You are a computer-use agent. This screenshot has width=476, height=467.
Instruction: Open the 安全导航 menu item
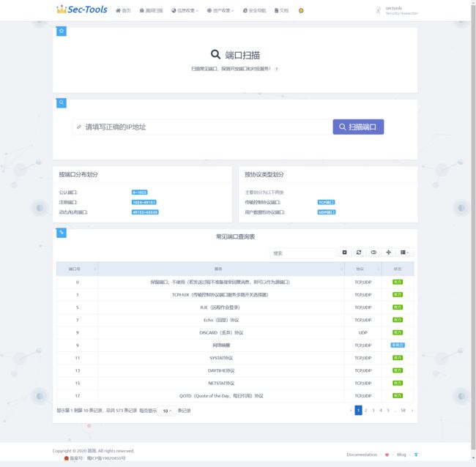(x=256, y=11)
